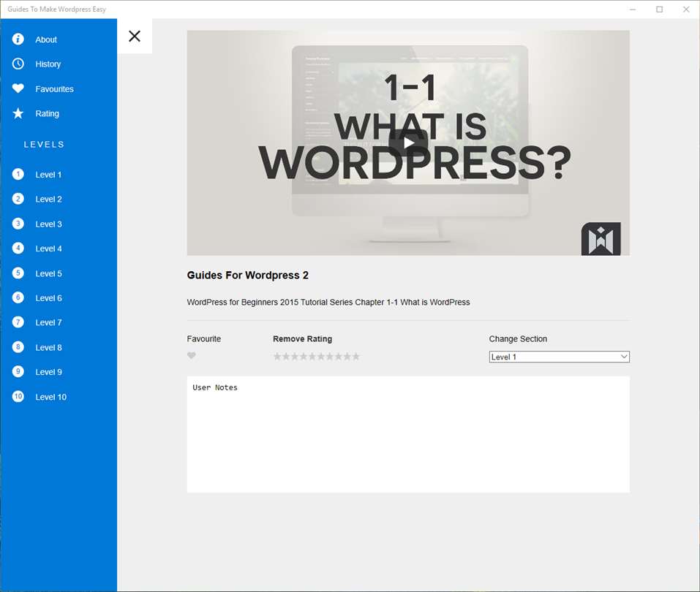Rate the video one star
Image resolution: width=700 pixels, height=592 pixels.
click(x=277, y=357)
